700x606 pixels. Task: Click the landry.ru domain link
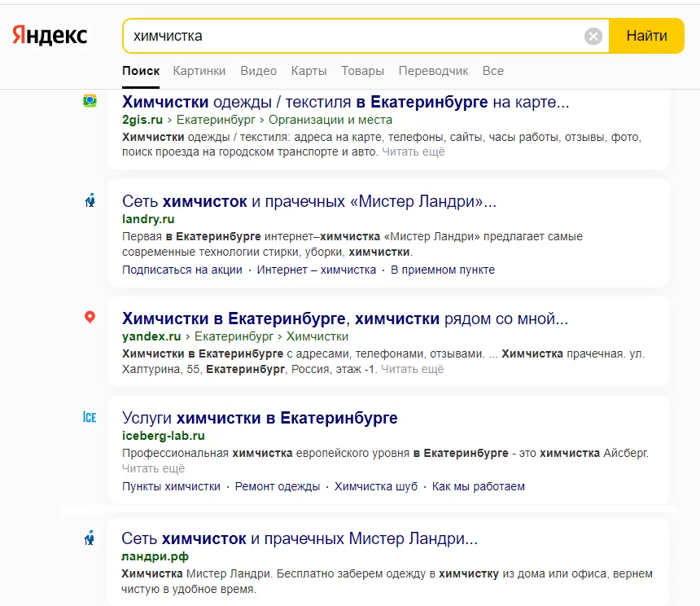pyautogui.click(x=148, y=219)
